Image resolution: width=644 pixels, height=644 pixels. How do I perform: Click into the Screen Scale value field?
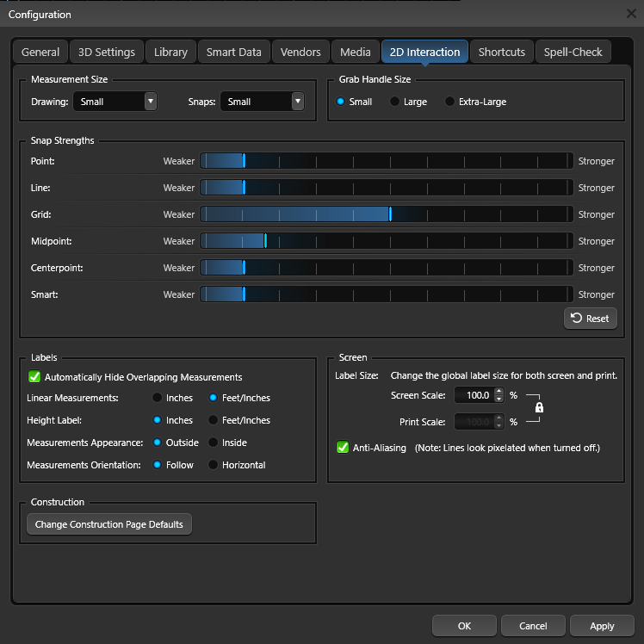tap(474, 395)
